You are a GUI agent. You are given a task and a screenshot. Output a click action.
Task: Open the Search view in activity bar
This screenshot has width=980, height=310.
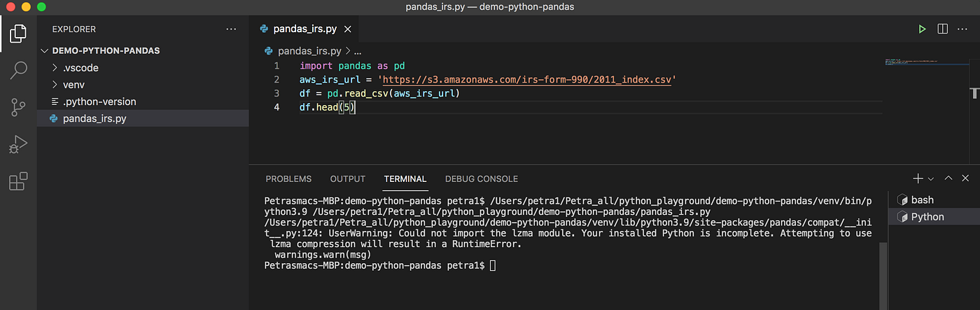[18, 69]
